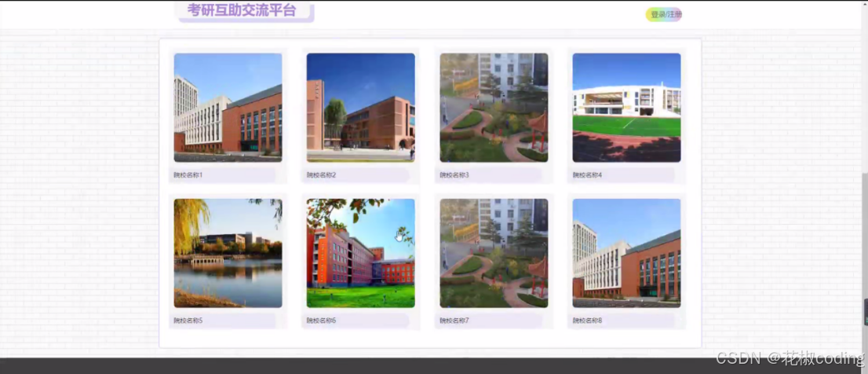This screenshot has width=868, height=374.
Task: Open the thumbnail image of 院校名称7
Action: point(494,253)
